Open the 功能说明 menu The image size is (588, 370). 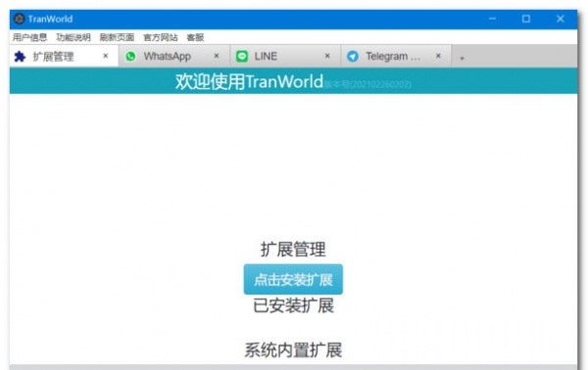click(73, 37)
